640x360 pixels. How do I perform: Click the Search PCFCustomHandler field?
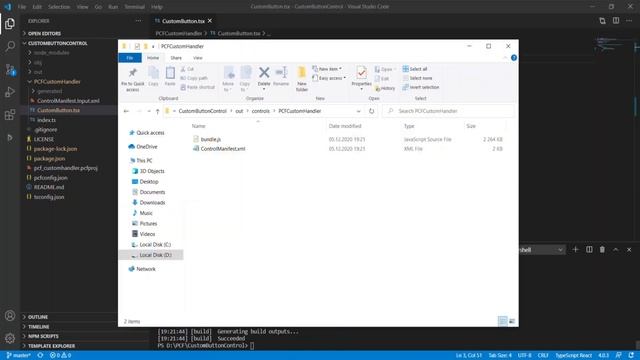point(448,111)
